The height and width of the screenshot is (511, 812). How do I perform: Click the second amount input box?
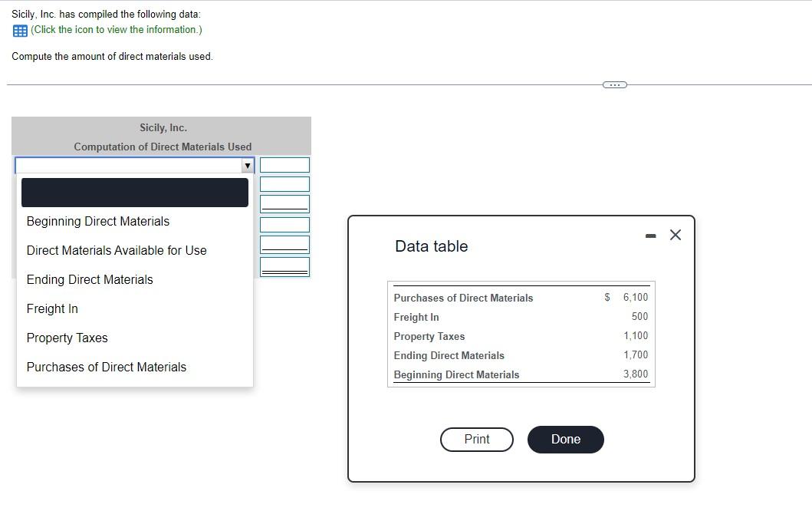284,184
